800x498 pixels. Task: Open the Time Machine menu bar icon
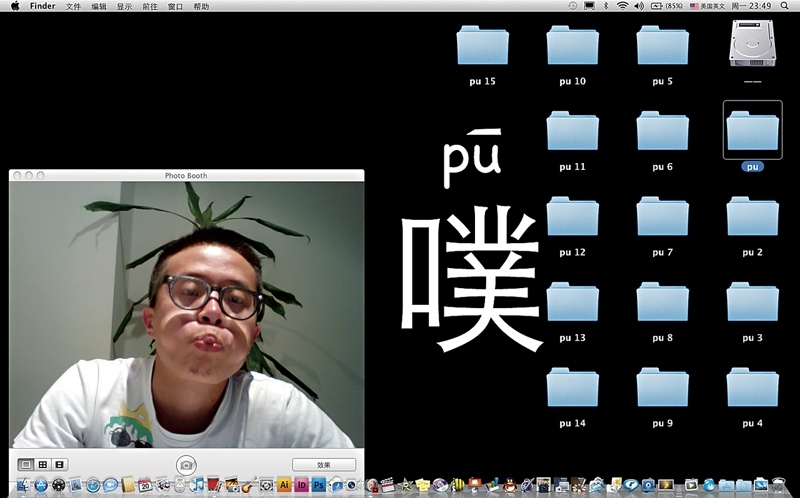(573, 6)
